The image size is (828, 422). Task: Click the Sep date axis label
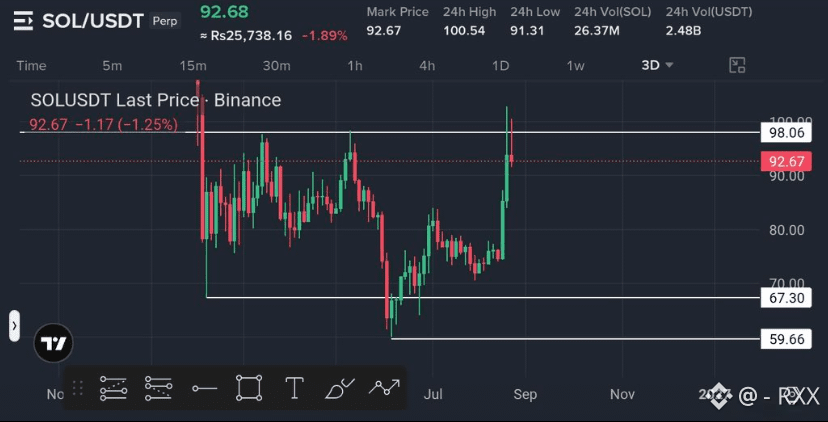click(x=525, y=394)
